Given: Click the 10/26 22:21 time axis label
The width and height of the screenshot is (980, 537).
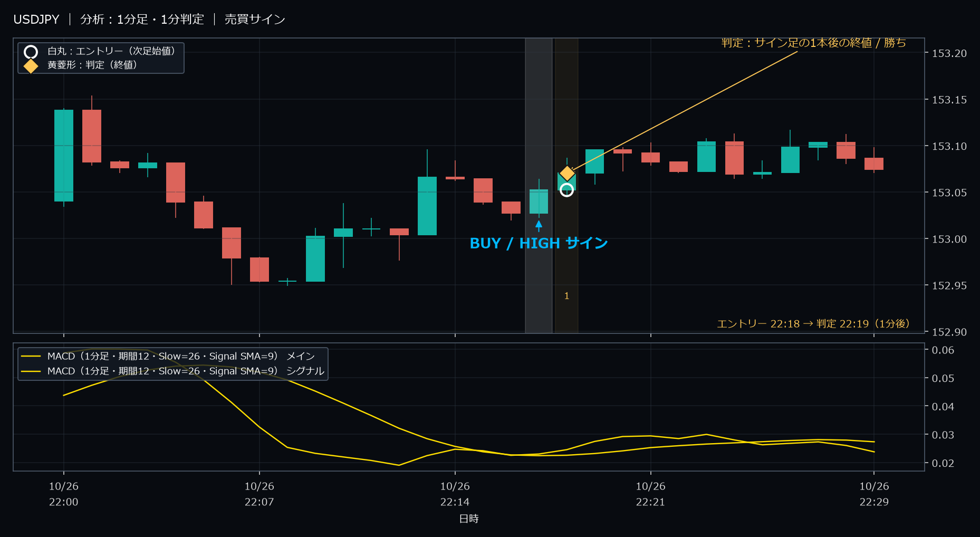Looking at the screenshot, I should 651,494.
